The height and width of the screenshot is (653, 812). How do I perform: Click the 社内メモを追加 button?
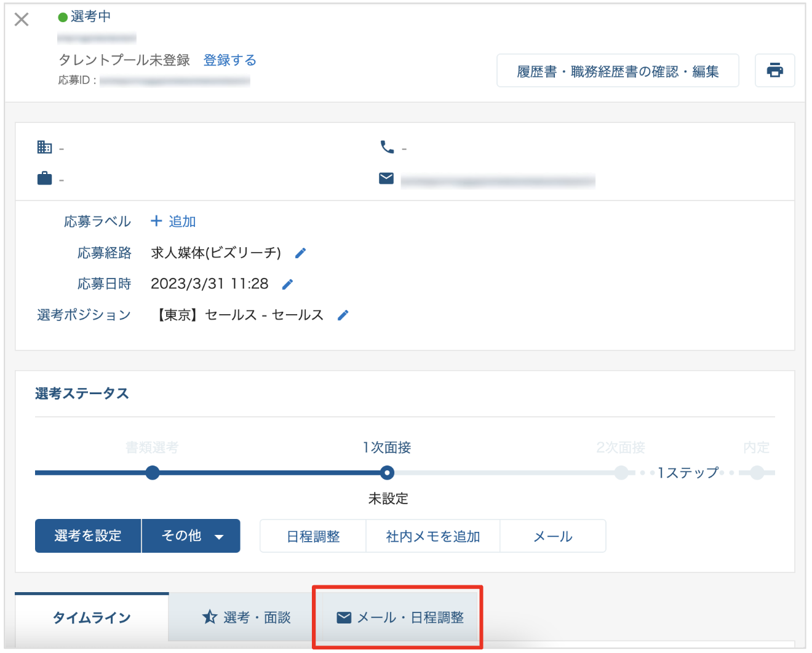pyautogui.click(x=433, y=536)
